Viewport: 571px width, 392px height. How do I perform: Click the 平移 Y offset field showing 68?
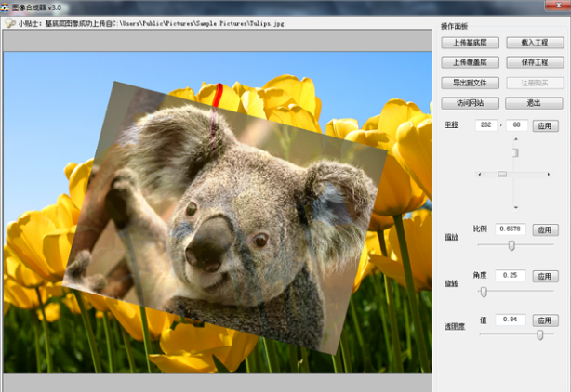click(516, 125)
